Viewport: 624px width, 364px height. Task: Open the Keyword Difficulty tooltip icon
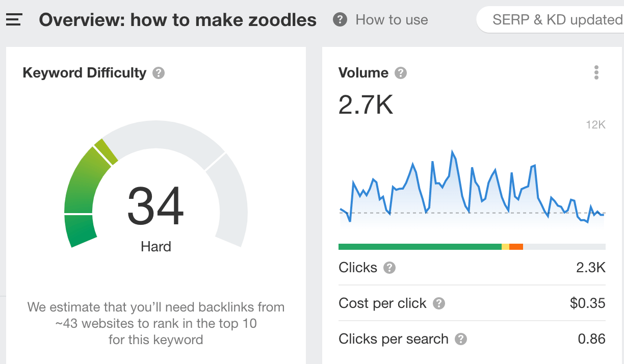tap(158, 73)
